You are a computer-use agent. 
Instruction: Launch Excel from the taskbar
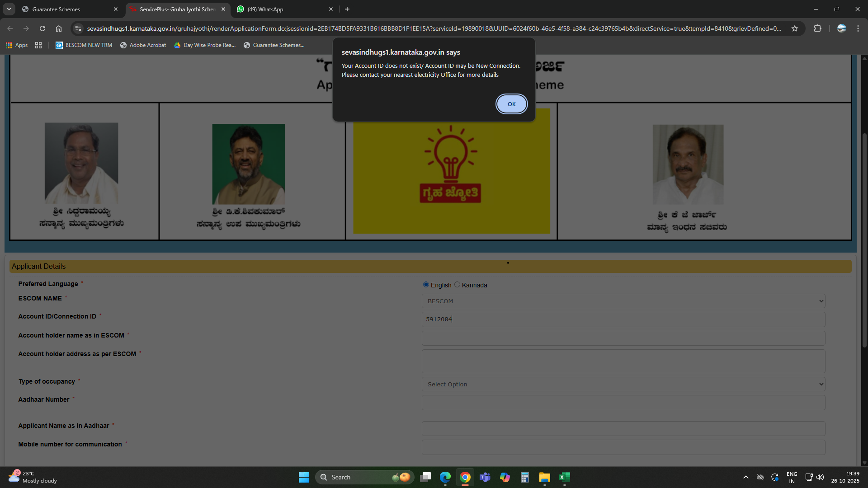564,477
